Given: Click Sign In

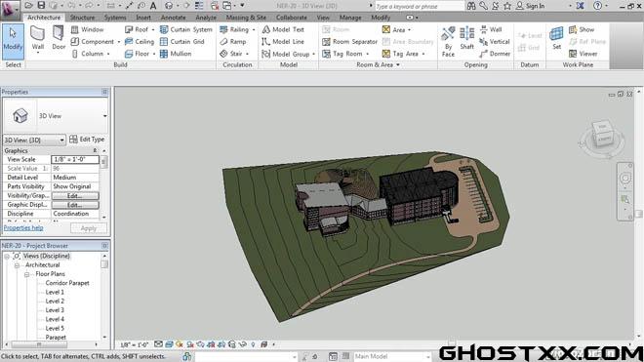Looking at the screenshot, I should 530,6.
